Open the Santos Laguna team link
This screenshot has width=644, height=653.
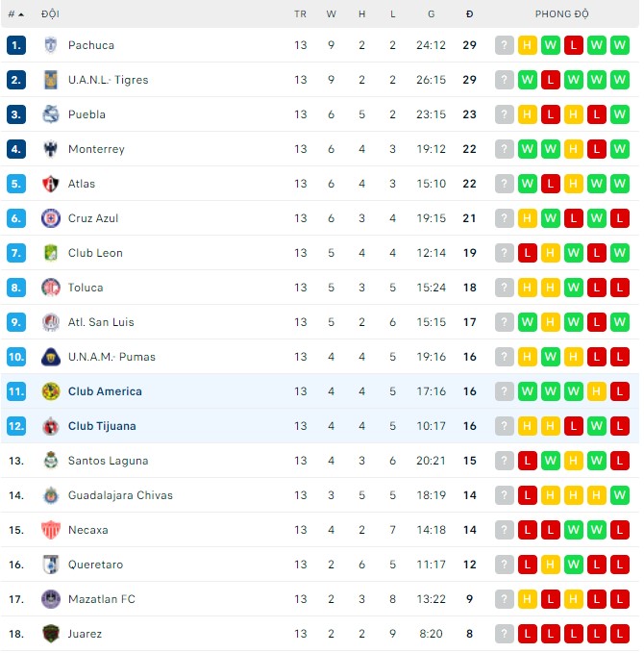(x=108, y=461)
